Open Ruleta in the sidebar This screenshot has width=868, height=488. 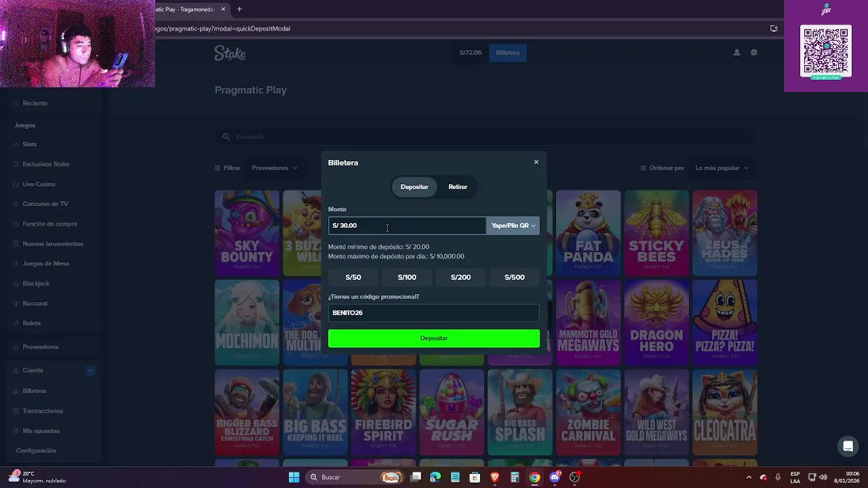tap(31, 323)
